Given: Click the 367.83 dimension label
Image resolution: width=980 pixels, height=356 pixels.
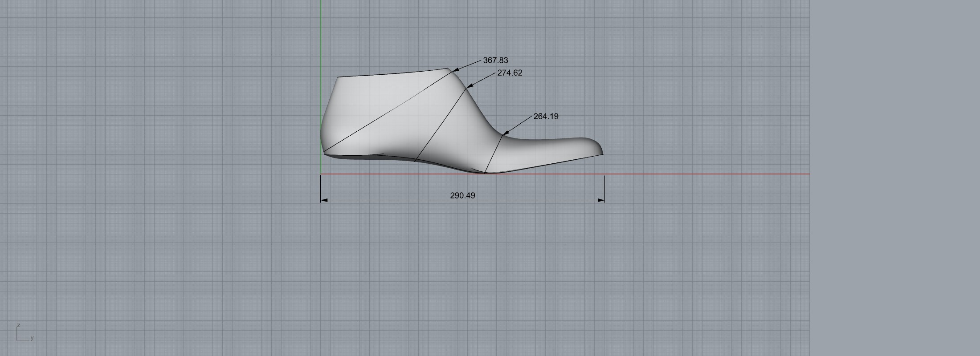Looking at the screenshot, I should coord(495,61).
